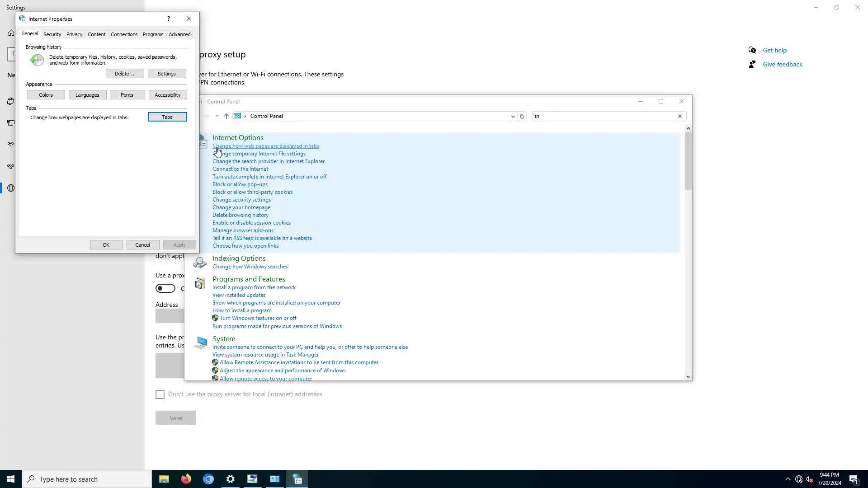Switch to the Advanced tab
Screen dimensions: 868x488
[x=179, y=34]
